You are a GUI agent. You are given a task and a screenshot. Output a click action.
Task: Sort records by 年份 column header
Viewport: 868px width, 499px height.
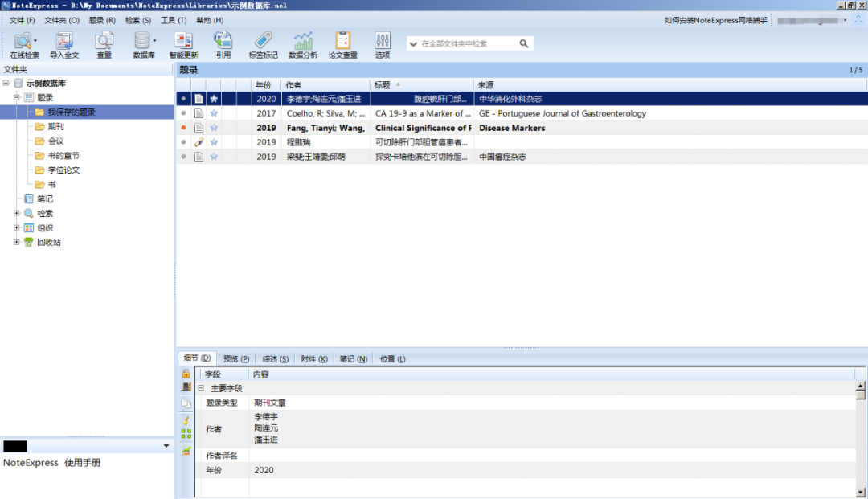click(264, 84)
